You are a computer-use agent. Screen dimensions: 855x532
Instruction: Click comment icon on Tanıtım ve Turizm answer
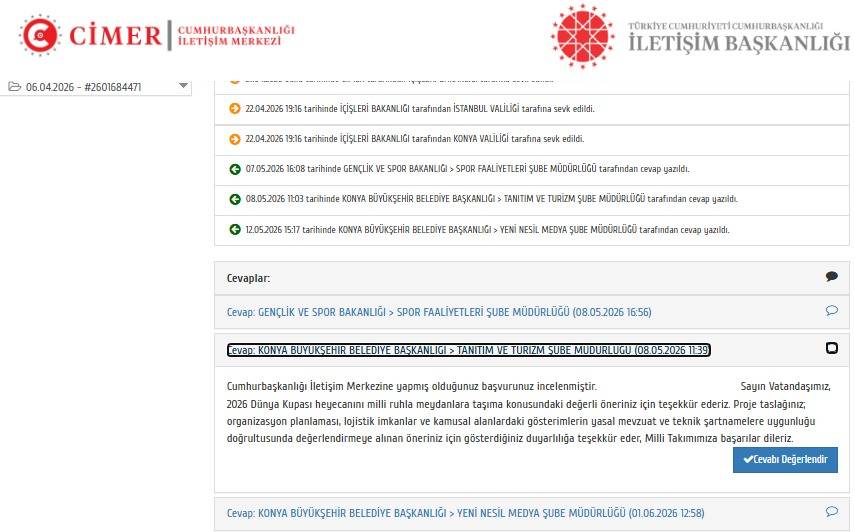coord(832,348)
